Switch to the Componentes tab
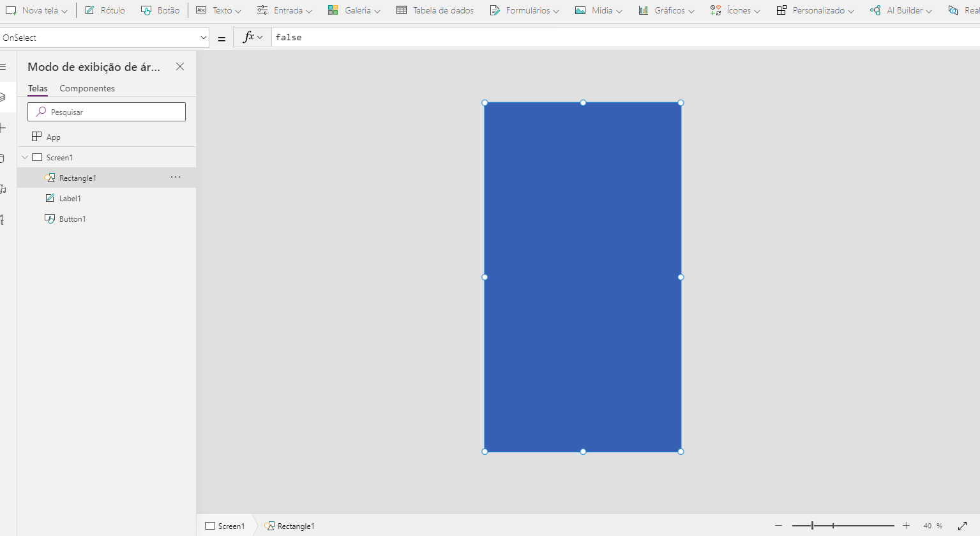 (87, 88)
